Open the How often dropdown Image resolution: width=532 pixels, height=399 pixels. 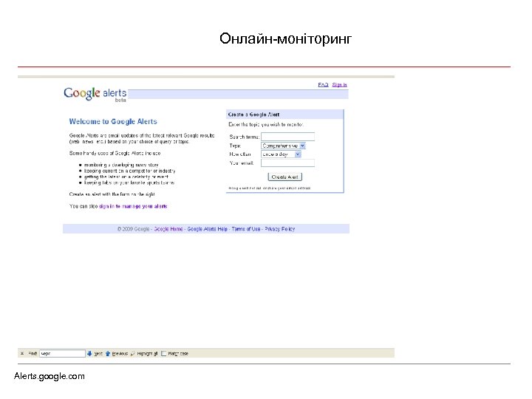point(281,154)
